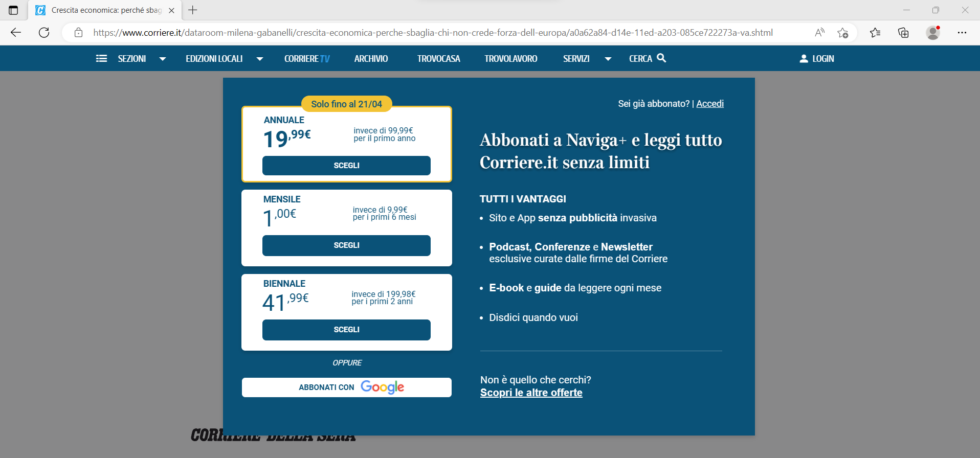
Task: Open tab actions menu icon
Action: [x=13, y=10]
